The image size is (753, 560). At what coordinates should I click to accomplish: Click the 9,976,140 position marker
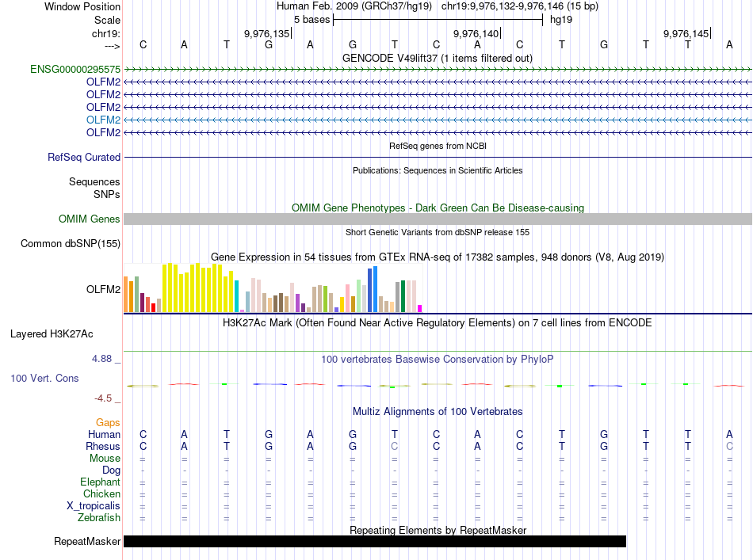click(x=476, y=33)
